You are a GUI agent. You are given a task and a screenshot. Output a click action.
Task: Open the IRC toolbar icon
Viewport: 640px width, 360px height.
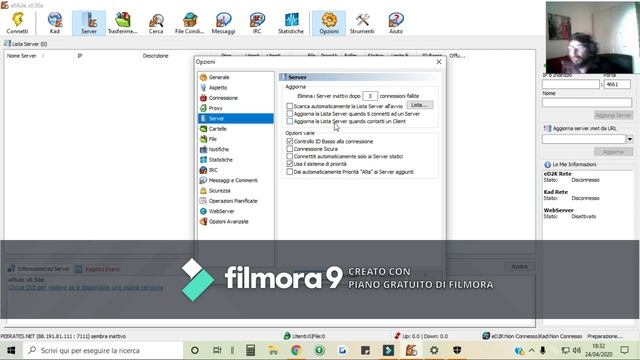(x=257, y=23)
